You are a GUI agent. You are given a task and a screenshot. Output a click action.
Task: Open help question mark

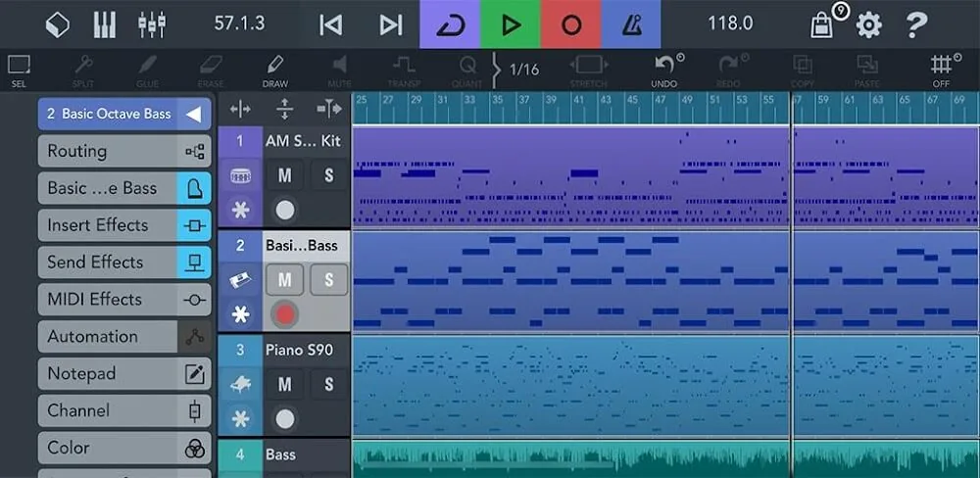tap(916, 25)
